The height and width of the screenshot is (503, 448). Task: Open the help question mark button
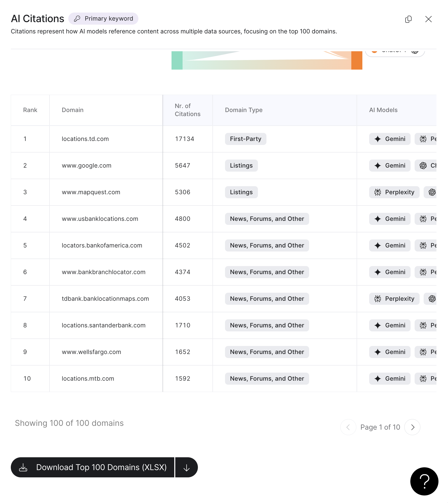click(x=424, y=481)
